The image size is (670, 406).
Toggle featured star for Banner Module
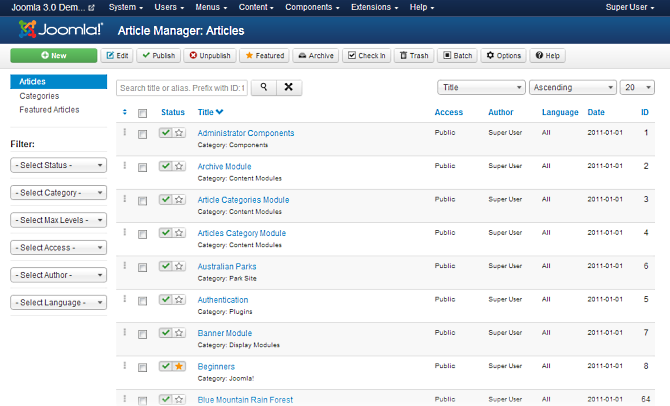(x=179, y=333)
